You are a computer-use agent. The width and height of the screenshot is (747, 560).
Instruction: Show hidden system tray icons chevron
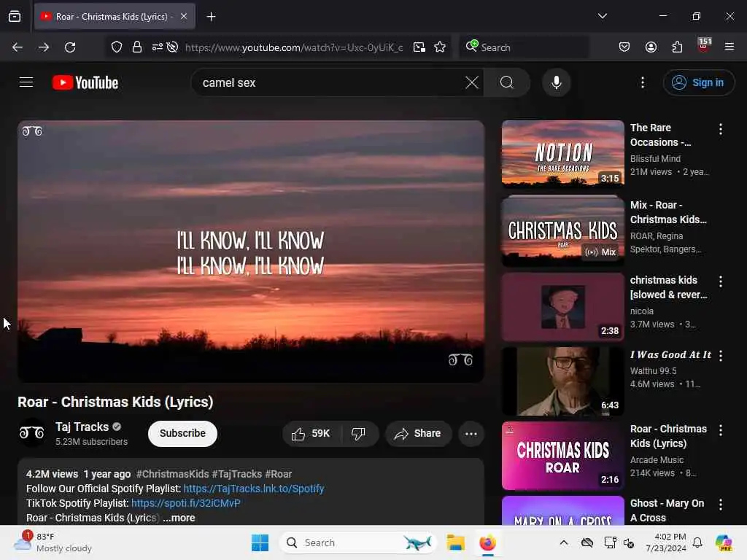click(564, 542)
